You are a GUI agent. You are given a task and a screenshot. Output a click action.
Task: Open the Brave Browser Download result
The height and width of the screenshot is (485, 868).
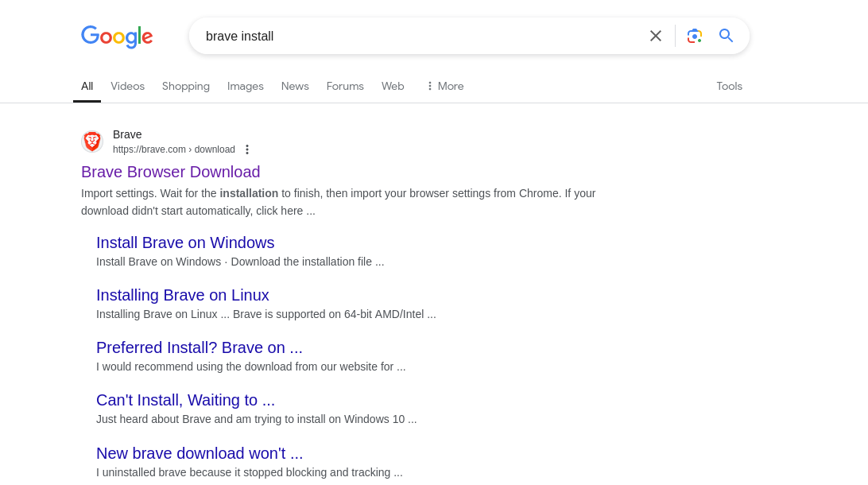[170, 172]
